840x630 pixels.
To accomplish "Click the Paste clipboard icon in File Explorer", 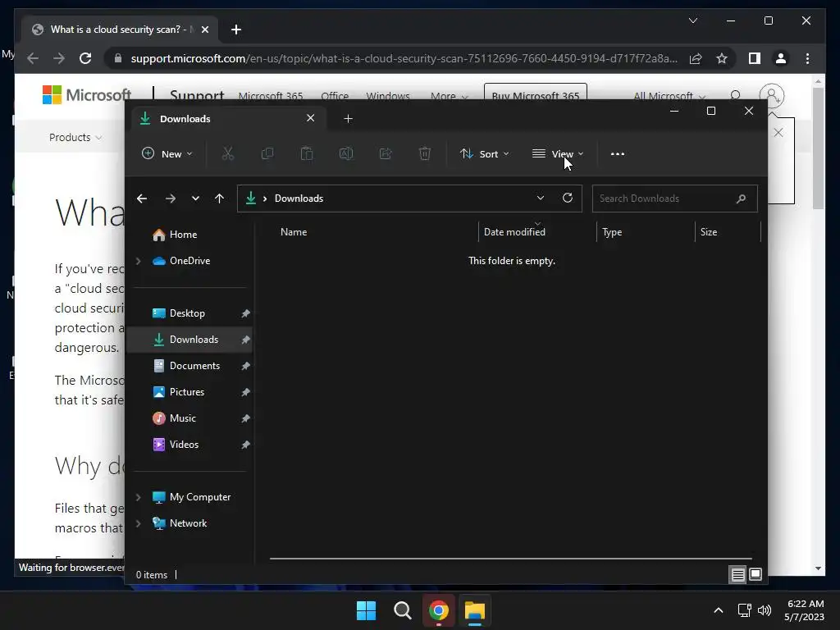I will (x=307, y=153).
